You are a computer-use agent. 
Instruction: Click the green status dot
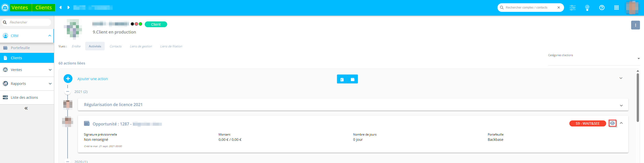[140, 24]
